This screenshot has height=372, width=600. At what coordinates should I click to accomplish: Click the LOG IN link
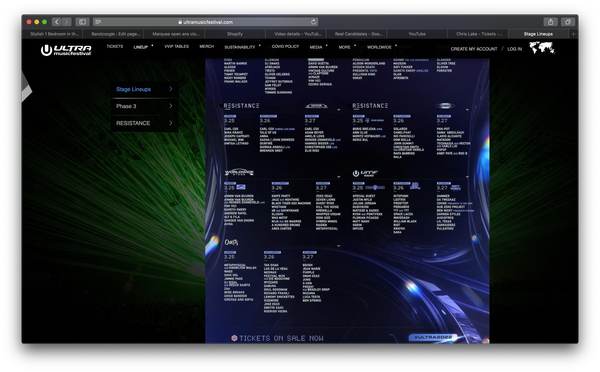pyautogui.click(x=514, y=49)
